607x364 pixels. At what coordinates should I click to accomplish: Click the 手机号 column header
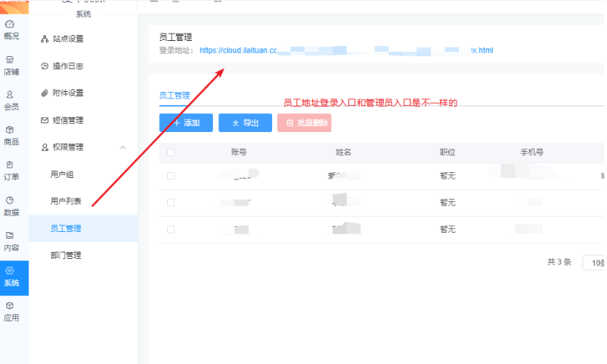coord(532,152)
